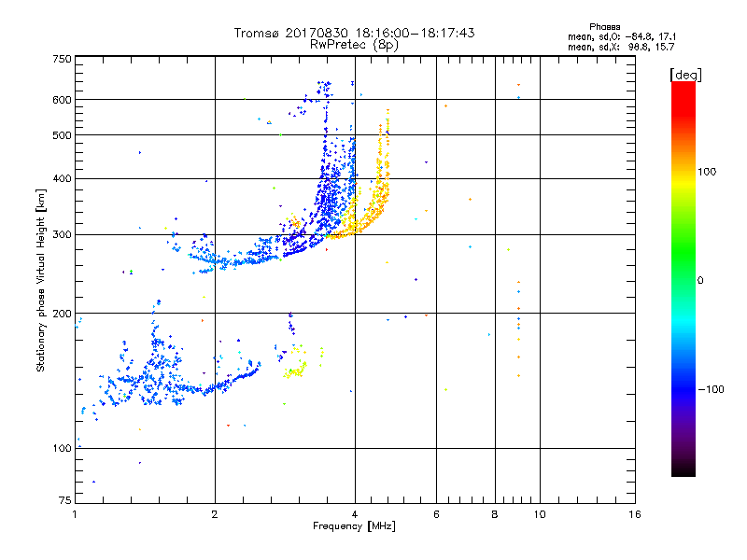
Task: Click the y-axis tick label '400'
Action: (x=62, y=178)
